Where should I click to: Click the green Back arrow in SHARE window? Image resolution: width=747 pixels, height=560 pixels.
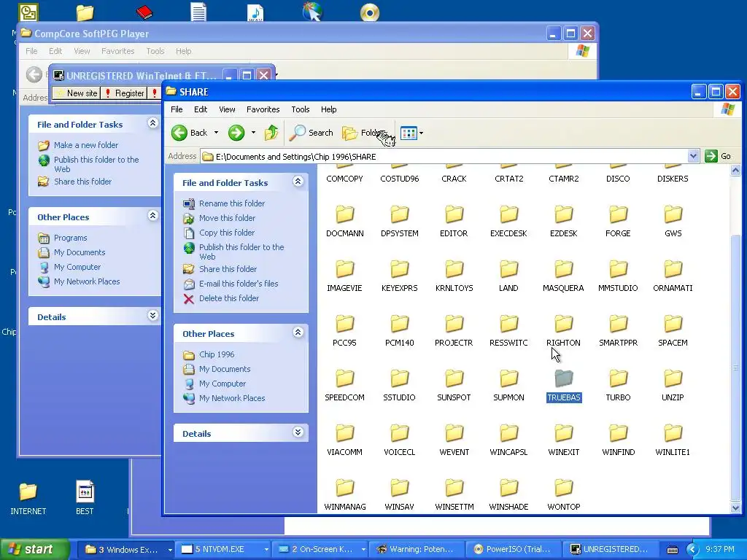pyautogui.click(x=179, y=133)
